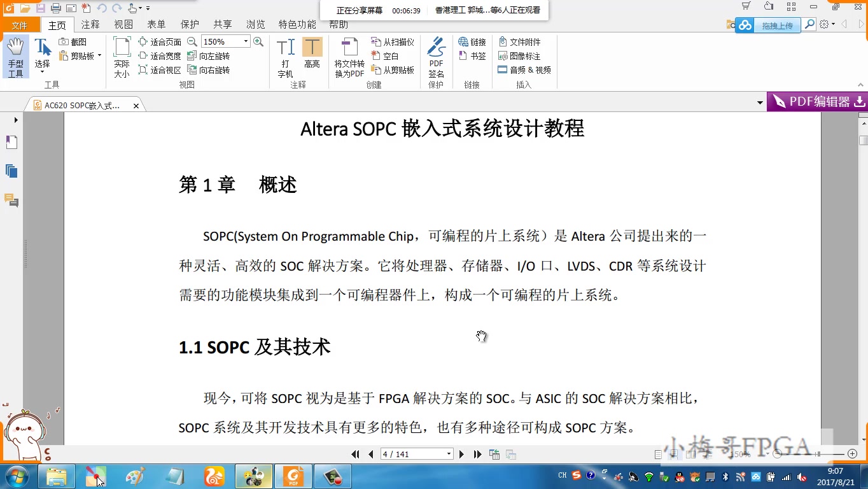Insert a Bookmark (书签)
The image size is (868, 489).
click(472, 56)
